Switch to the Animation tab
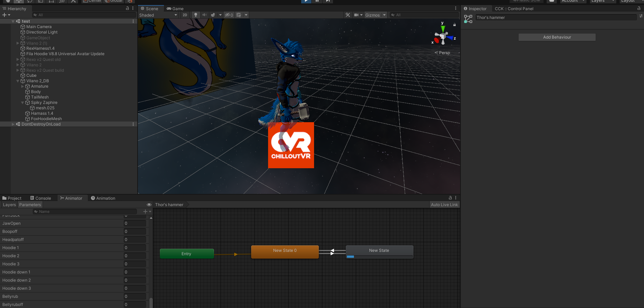Image resolution: width=644 pixels, height=308 pixels. [103, 198]
